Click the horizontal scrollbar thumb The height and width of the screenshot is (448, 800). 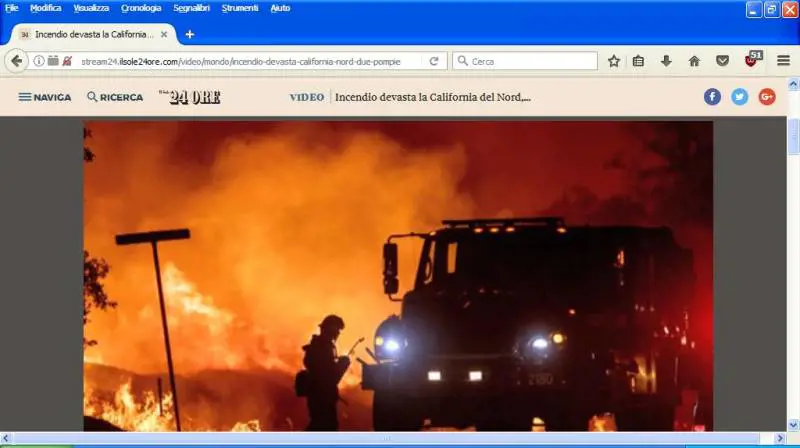coord(387,438)
